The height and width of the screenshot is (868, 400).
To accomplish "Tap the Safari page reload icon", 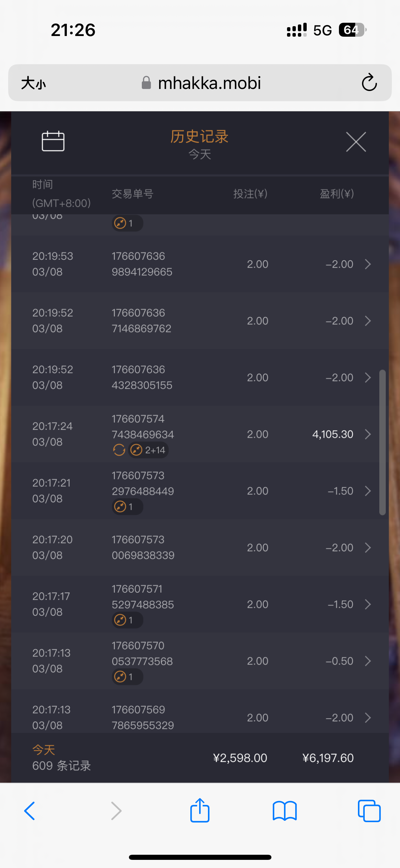I will click(x=369, y=83).
